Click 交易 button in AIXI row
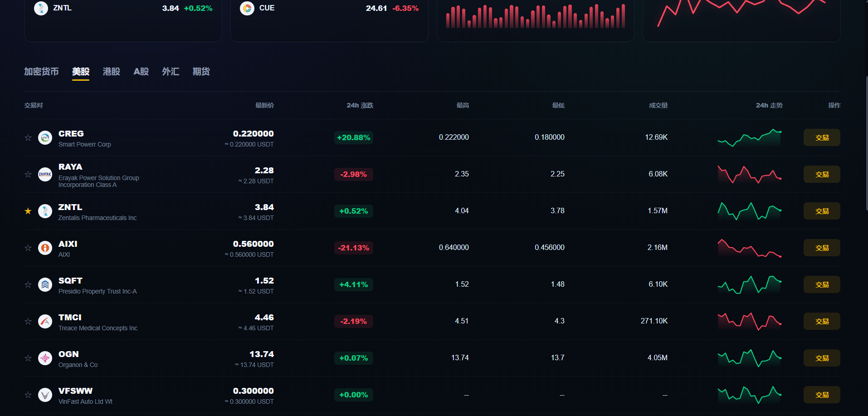This screenshot has height=416, width=868. (x=822, y=248)
